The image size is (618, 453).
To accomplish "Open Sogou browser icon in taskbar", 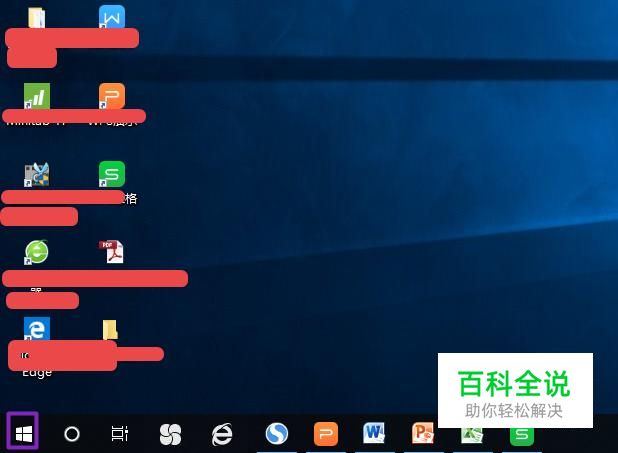I will [x=277, y=433].
